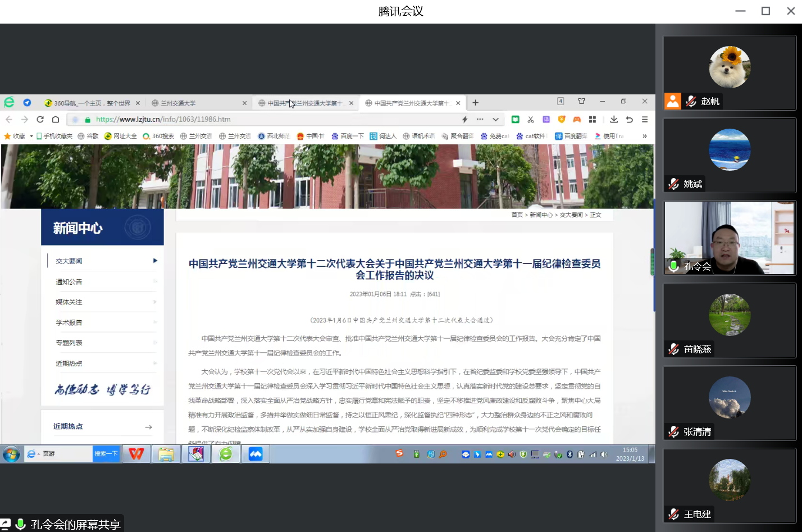The height and width of the screenshot is (532, 802).
Task: Click the browser home icon
Action: tap(56, 119)
